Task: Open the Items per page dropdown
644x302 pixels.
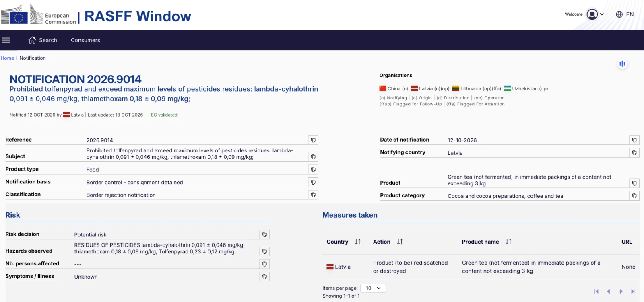Action: coord(373,288)
